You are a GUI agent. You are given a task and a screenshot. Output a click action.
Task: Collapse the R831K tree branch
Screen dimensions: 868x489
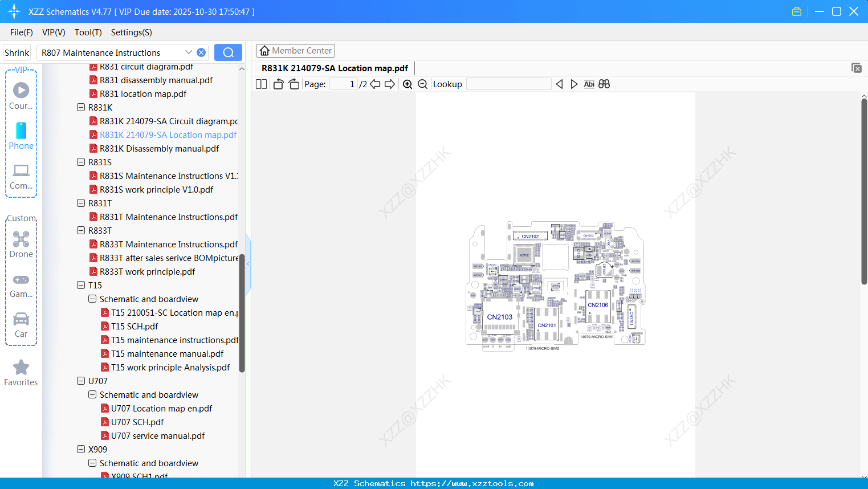tap(80, 107)
